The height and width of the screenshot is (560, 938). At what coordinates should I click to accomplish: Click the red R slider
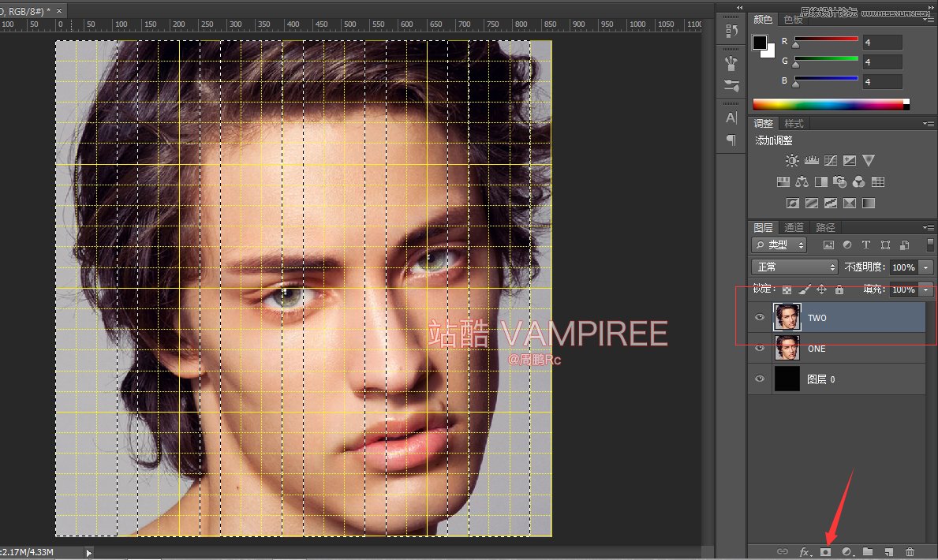pos(826,39)
